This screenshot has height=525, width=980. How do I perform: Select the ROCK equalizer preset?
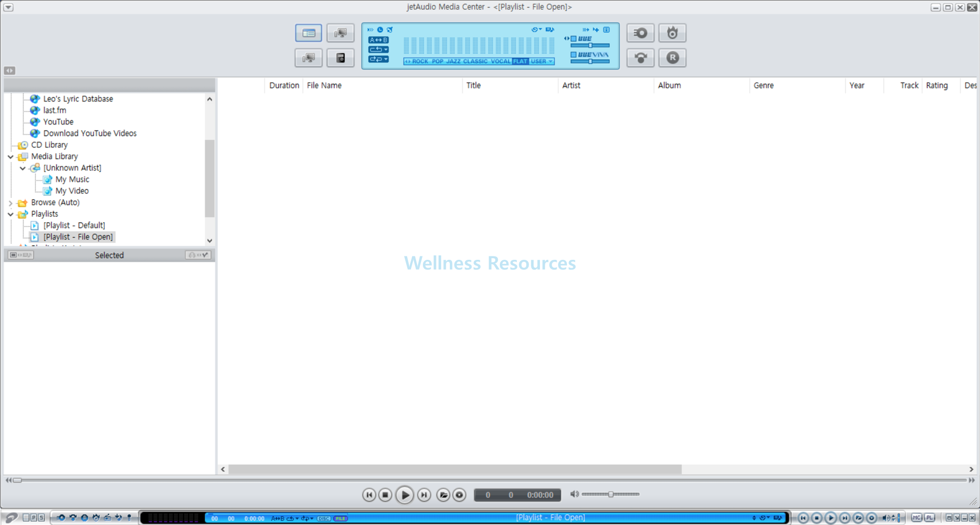pyautogui.click(x=420, y=61)
